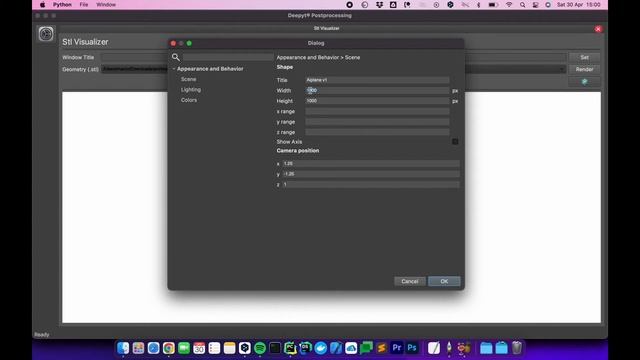The height and width of the screenshot is (360, 640).
Task: Click the OK button in Dialog
Action: pyautogui.click(x=444, y=281)
